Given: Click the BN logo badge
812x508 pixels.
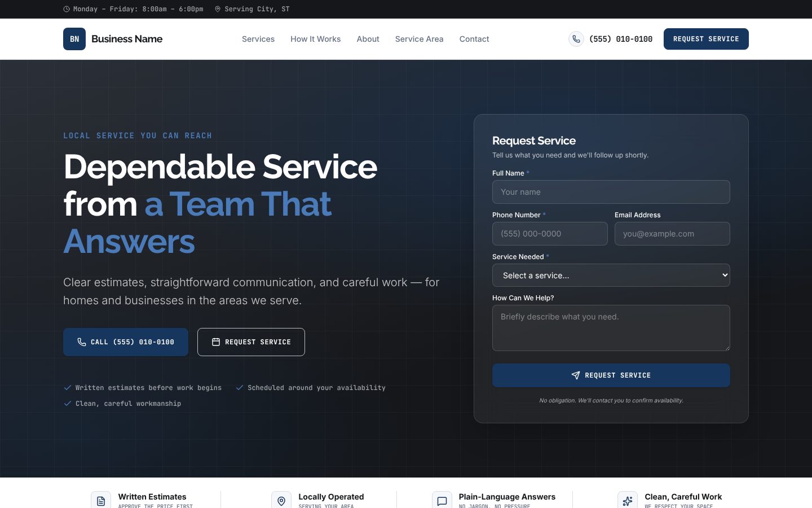Looking at the screenshot, I should click(x=74, y=39).
